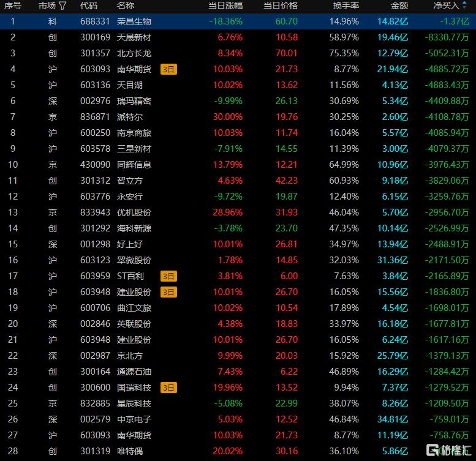Select stock name 好上好
Viewport: 476px width, 461px height.
[x=130, y=244]
